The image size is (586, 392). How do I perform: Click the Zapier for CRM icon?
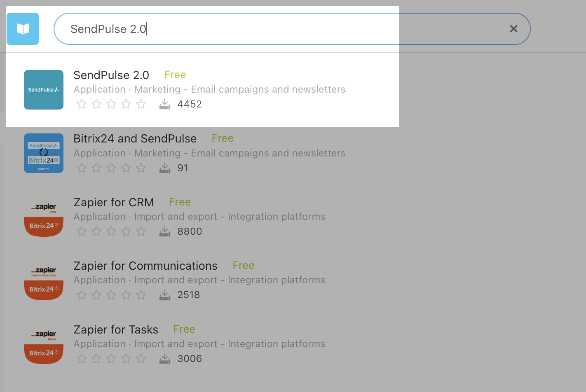pos(44,217)
